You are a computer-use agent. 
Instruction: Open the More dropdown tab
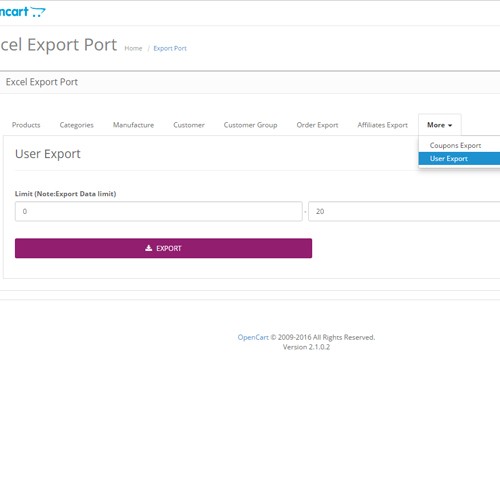pyautogui.click(x=440, y=125)
